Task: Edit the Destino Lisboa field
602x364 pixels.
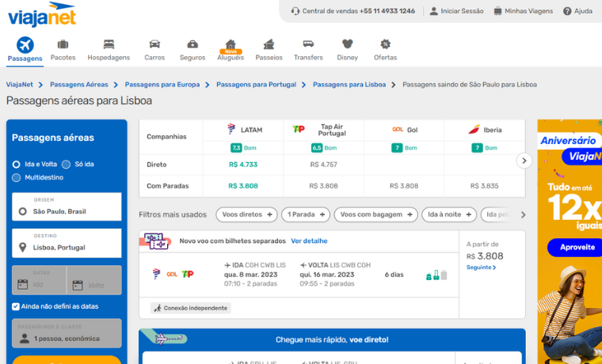Action: pyautogui.click(x=67, y=243)
